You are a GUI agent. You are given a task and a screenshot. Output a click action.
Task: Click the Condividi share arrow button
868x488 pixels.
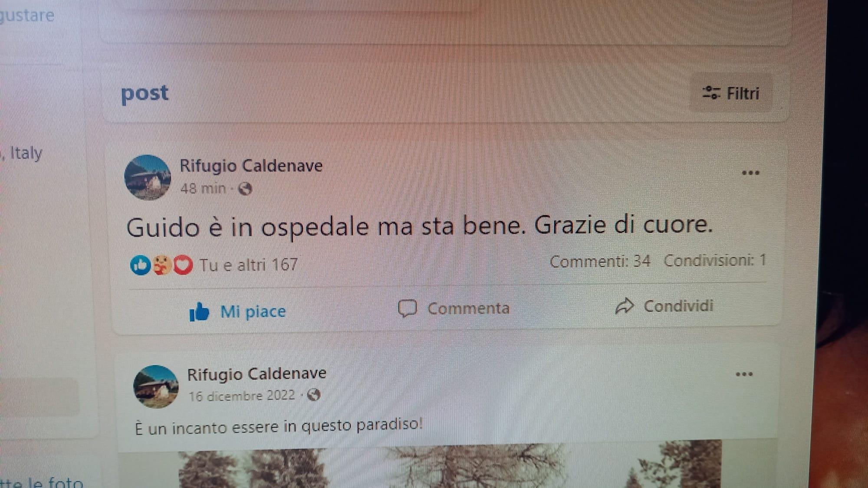(664, 306)
